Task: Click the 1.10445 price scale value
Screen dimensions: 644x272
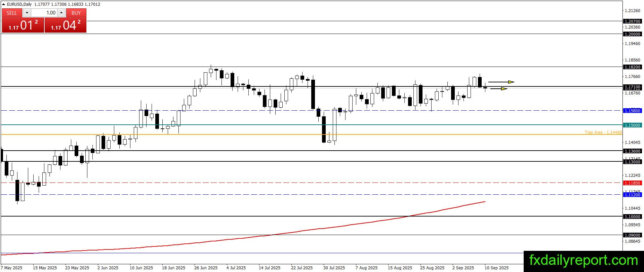Action: click(632, 208)
